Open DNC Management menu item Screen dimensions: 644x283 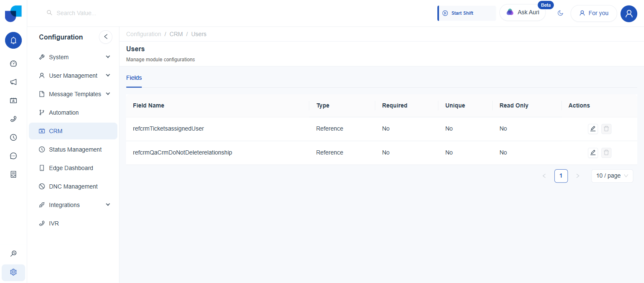click(x=73, y=186)
